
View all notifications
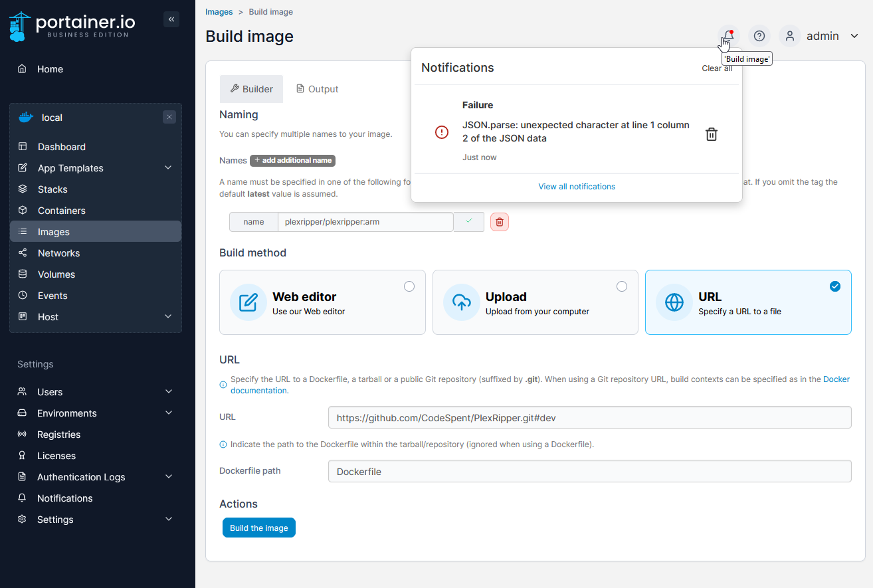576,186
